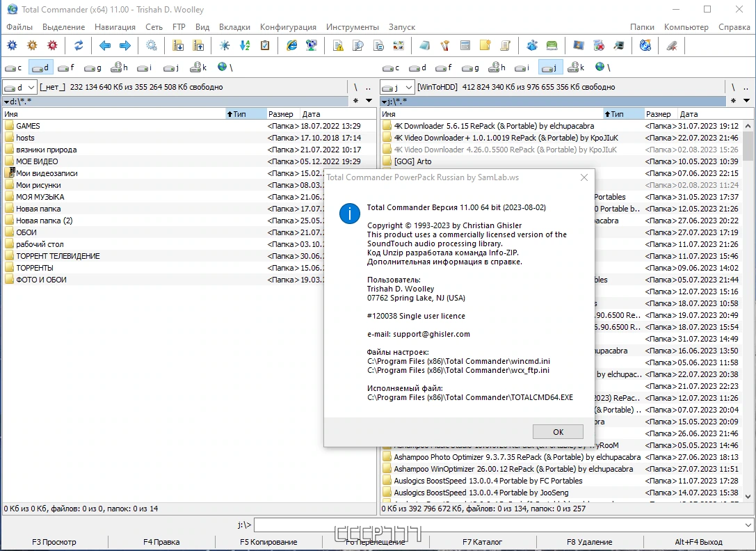This screenshot has width=756, height=551.
Task: Click the blue gear icon in the toolbar
Action: tap(12, 46)
